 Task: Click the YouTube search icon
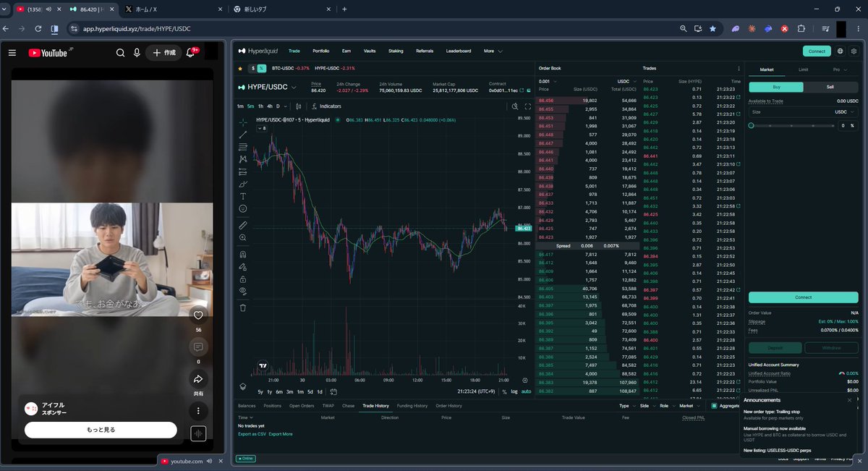tap(120, 53)
